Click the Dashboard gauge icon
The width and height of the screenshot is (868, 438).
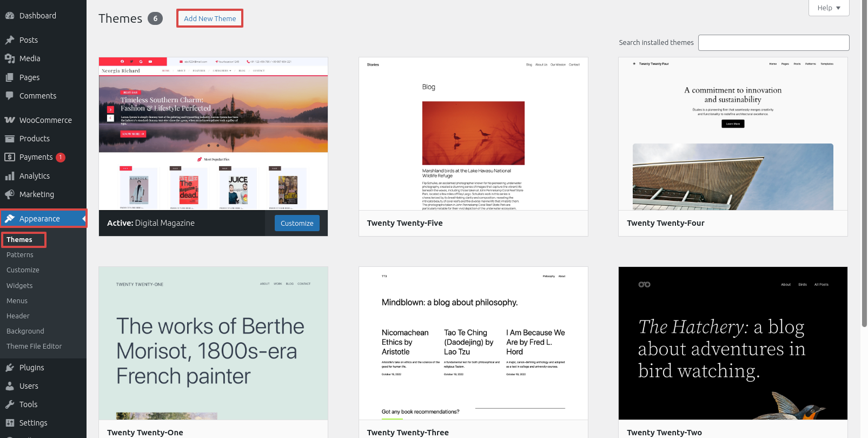[x=9, y=16]
